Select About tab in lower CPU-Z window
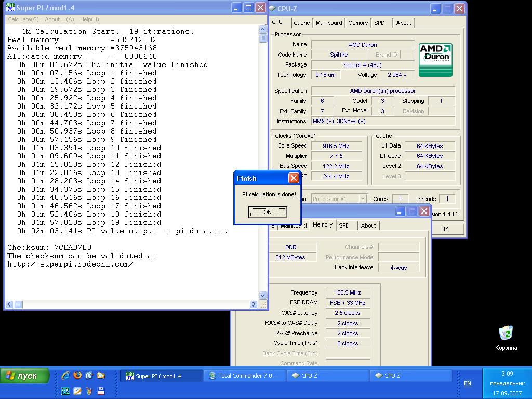 click(x=368, y=225)
